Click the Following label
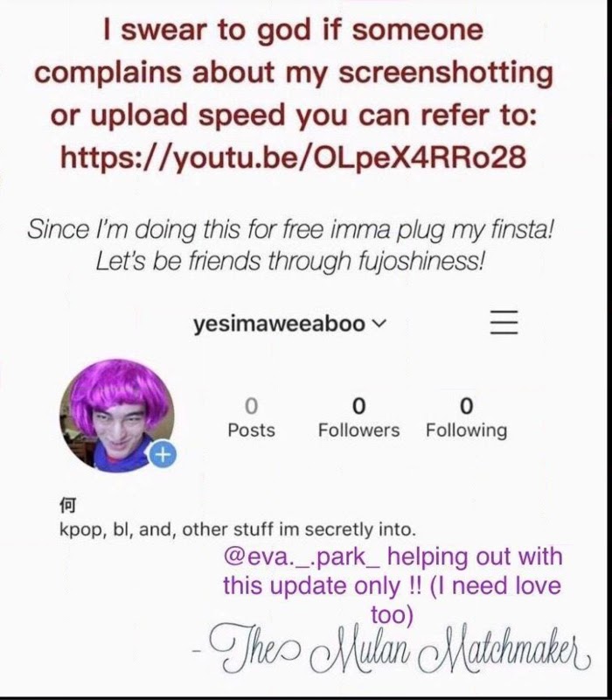This screenshot has width=612, height=700. (x=466, y=430)
